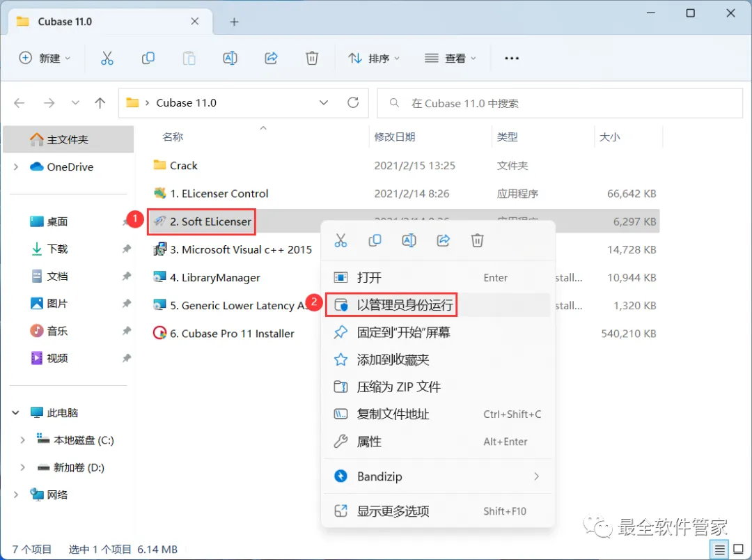
Task: Choose Run as administrator (以管理员身份运行)
Action: (437, 304)
